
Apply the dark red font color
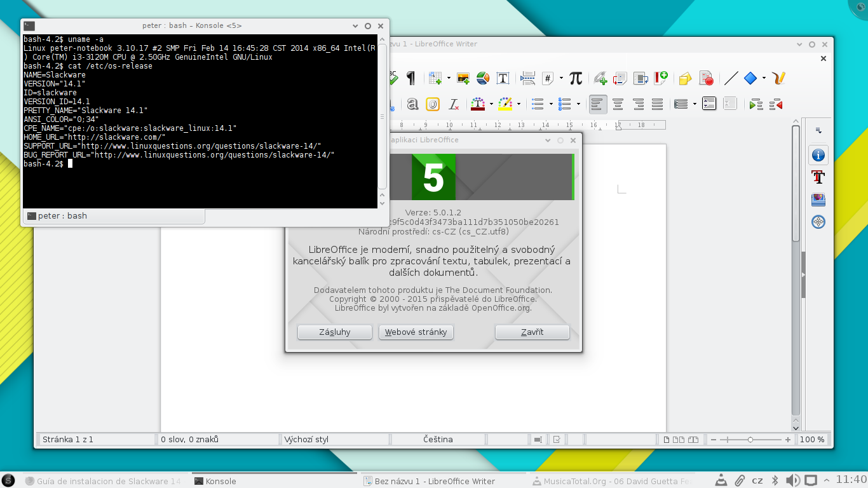478,104
